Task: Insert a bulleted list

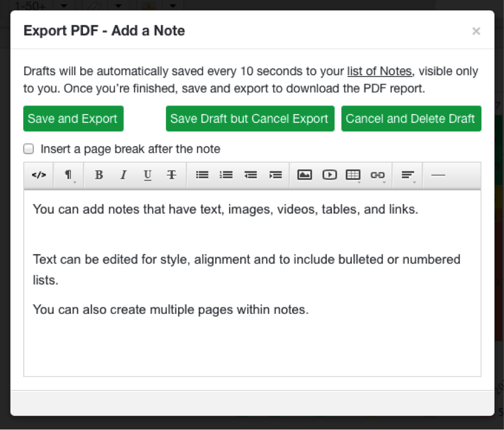Action: [x=202, y=175]
